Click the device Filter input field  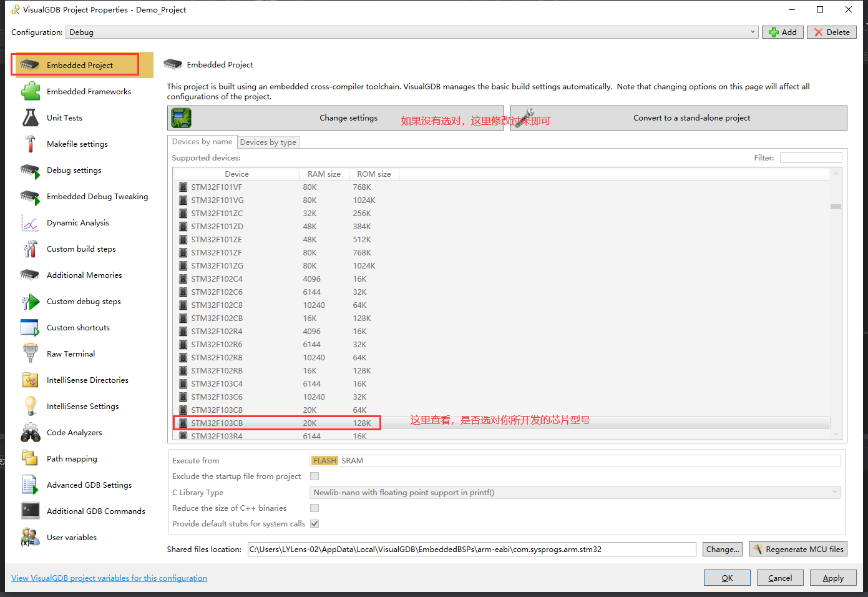(x=811, y=158)
